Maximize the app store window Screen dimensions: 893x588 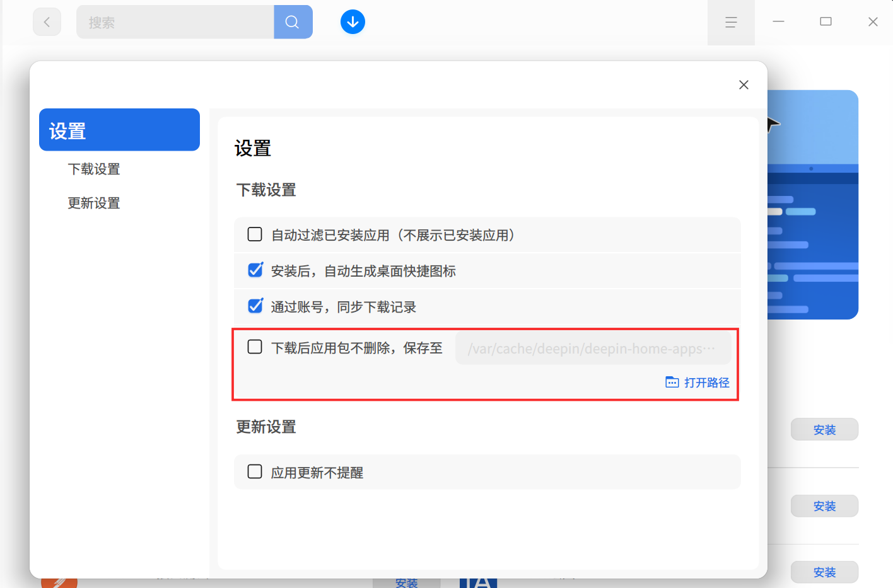click(826, 22)
